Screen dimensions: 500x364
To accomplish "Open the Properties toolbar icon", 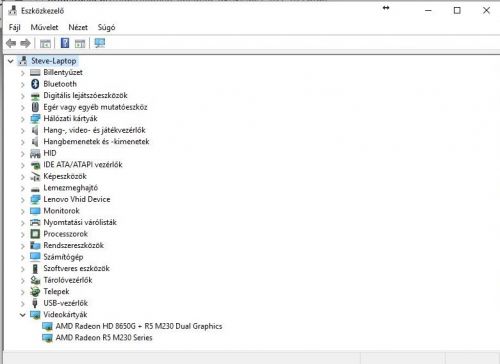I will (45, 43).
